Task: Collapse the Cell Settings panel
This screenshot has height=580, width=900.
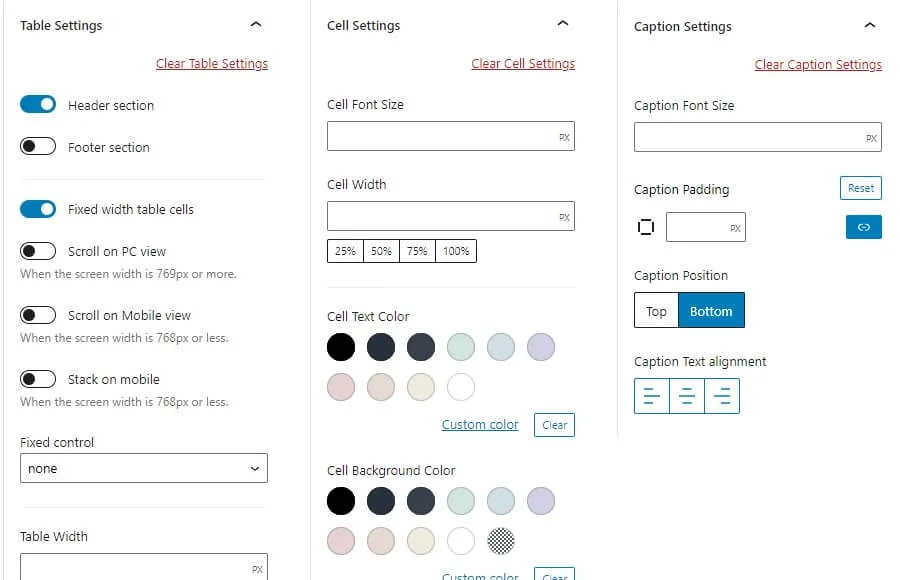Action: click(563, 24)
